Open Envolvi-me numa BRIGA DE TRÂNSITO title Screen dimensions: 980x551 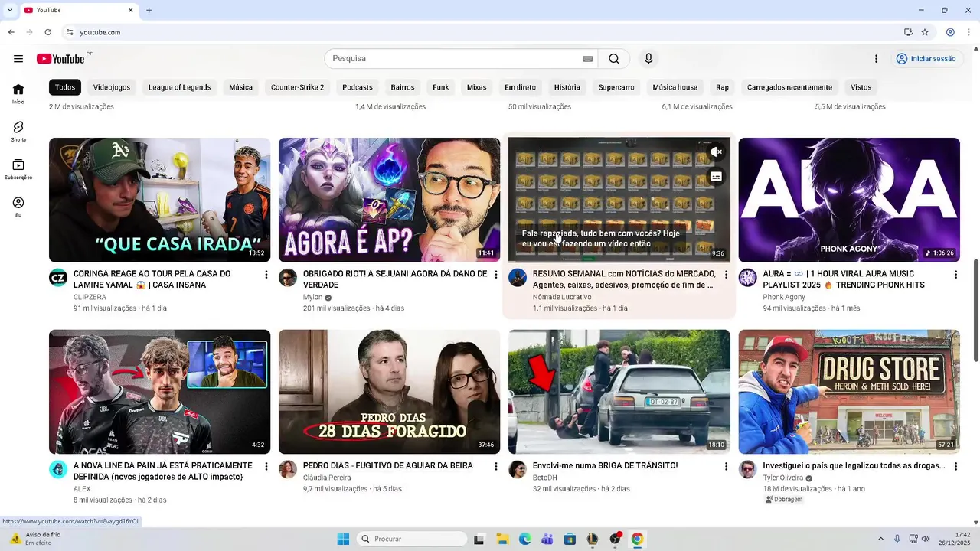605,465
